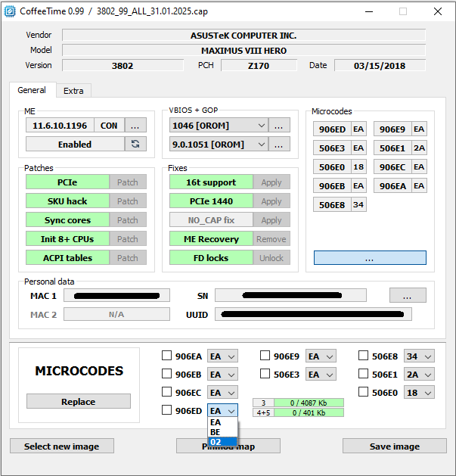Click Patch next to SKU hack
This screenshot has height=476, width=456.
point(128,201)
